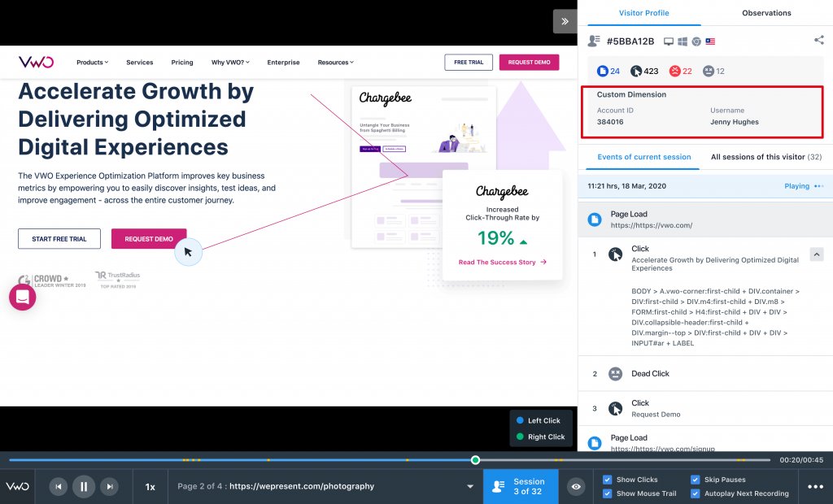Click the Request Demo click icon in row 3
This screenshot has height=504, width=833.
tap(615, 408)
